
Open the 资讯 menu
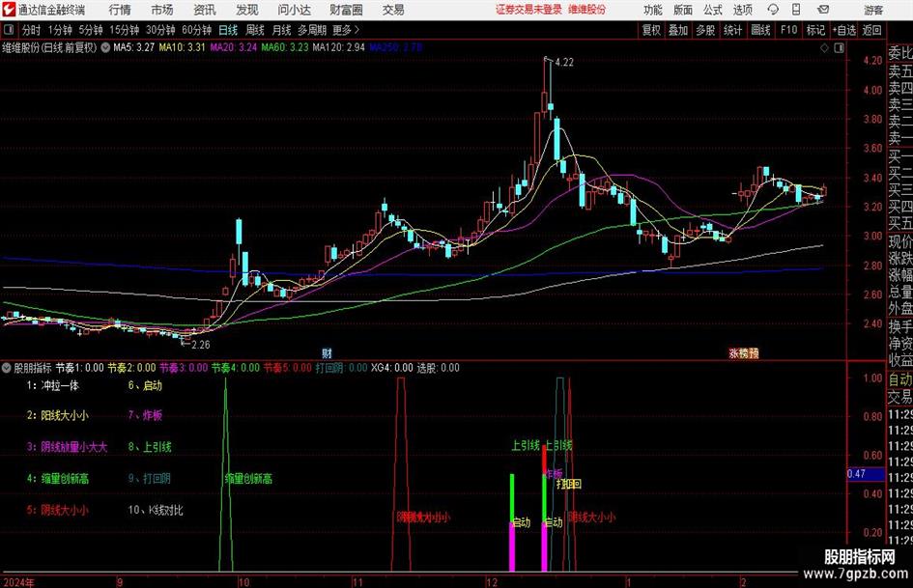tap(205, 10)
